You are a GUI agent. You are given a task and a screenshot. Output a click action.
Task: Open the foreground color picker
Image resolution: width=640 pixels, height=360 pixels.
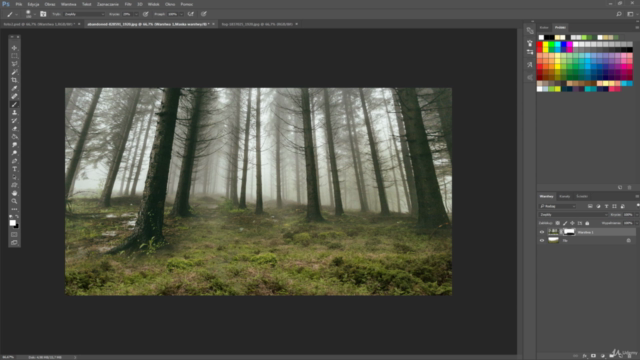tap(13, 223)
